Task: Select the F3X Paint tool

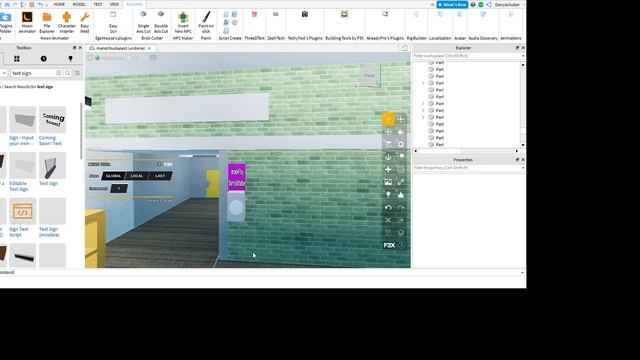Action: (401, 132)
